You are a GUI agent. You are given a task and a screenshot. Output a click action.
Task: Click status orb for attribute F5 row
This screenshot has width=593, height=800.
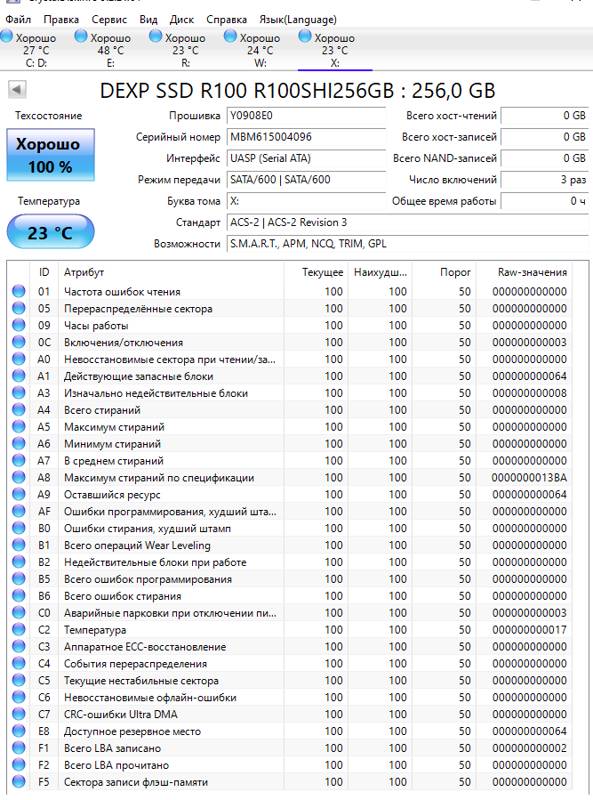pos(18,782)
